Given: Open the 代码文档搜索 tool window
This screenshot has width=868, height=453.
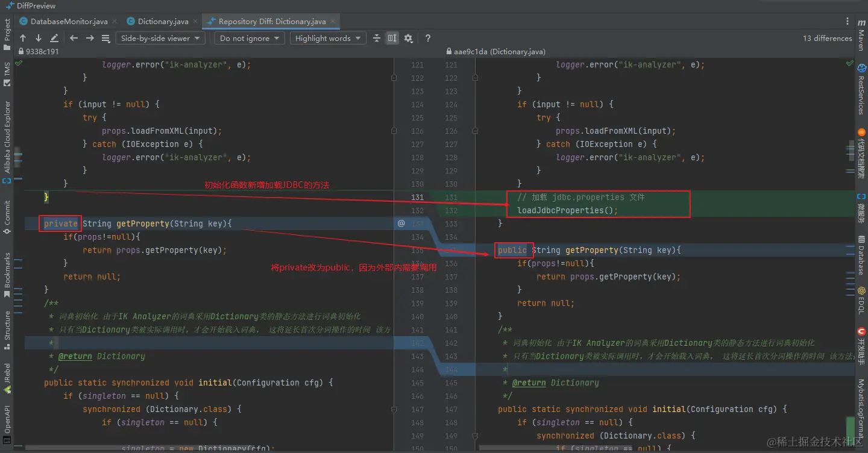Looking at the screenshot, I should 861,153.
